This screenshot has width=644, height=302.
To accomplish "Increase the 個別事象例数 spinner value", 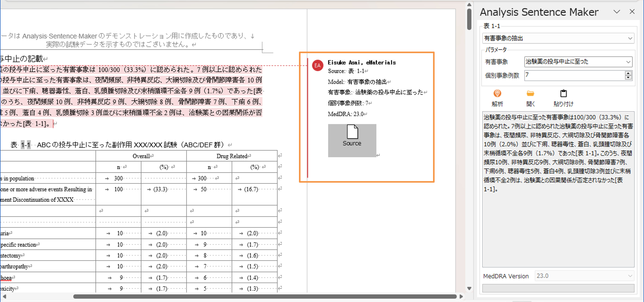I will coord(628,73).
